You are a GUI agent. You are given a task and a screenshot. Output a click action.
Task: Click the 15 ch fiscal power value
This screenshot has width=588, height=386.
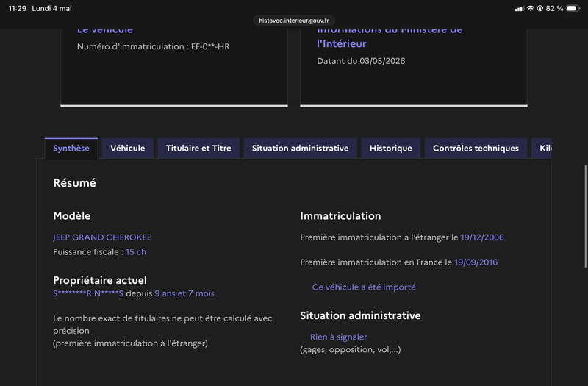[136, 252]
